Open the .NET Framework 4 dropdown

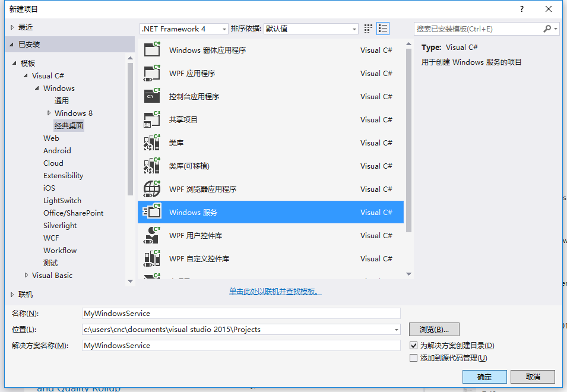184,29
